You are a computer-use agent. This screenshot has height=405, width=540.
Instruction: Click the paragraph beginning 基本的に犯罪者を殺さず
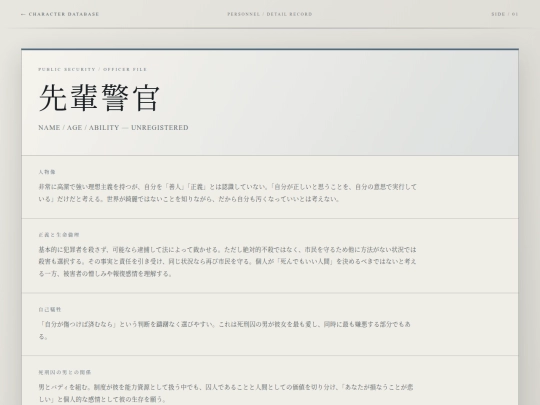[x=228, y=261]
